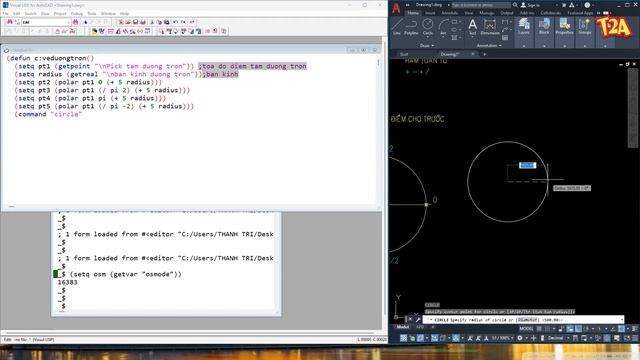Switch to the Manage ribbon tab in AutoCAD
Viewport: 640px width, 360px height.
pos(487,13)
